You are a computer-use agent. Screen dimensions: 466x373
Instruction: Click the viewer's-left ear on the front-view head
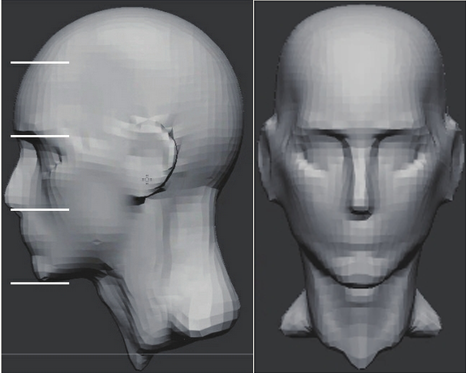point(269,160)
